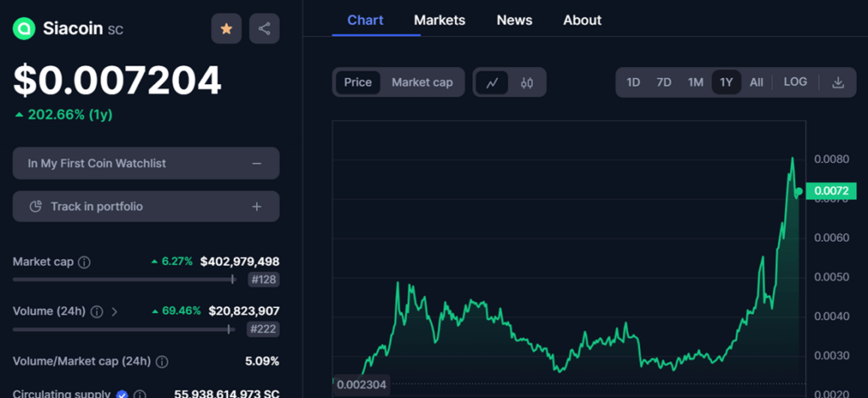Viewport: 868px width, 398px height.
Task: Click Track in portfolio button
Action: point(146,206)
